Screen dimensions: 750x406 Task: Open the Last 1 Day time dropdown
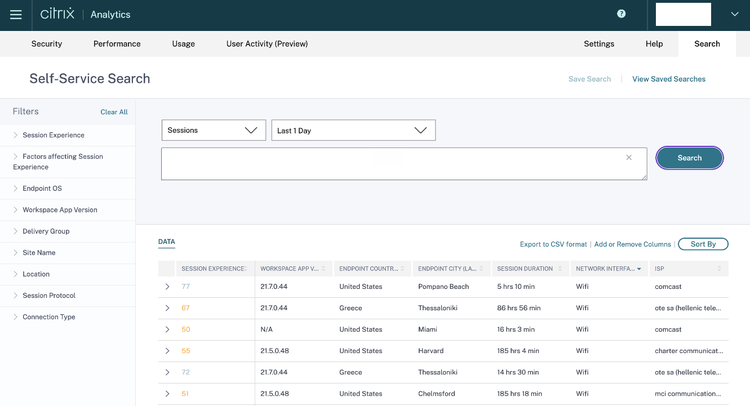pyautogui.click(x=353, y=130)
